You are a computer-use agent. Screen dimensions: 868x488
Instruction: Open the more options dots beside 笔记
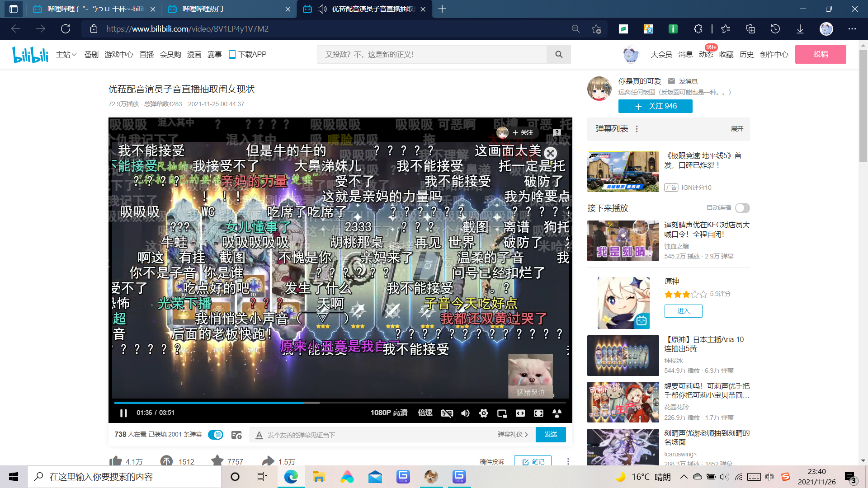[568, 461]
